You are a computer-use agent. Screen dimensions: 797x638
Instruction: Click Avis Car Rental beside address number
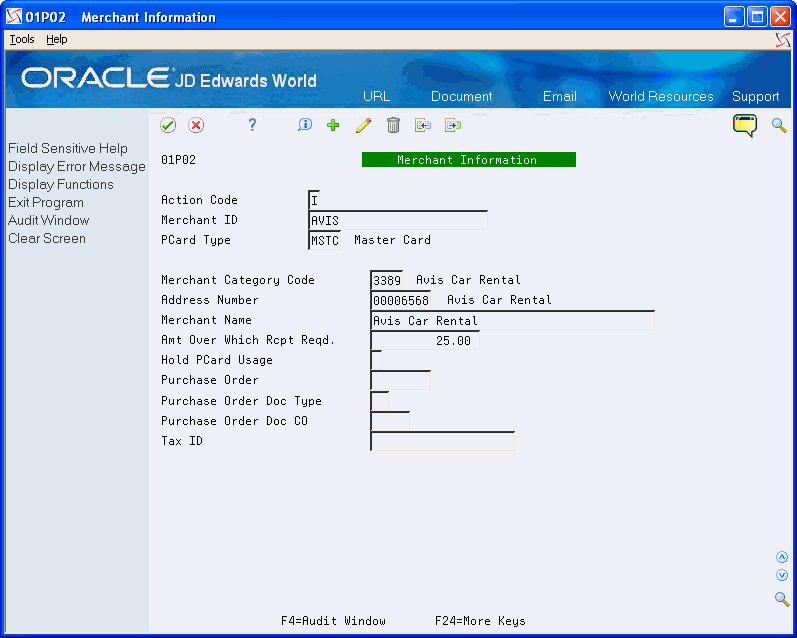point(499,299)
